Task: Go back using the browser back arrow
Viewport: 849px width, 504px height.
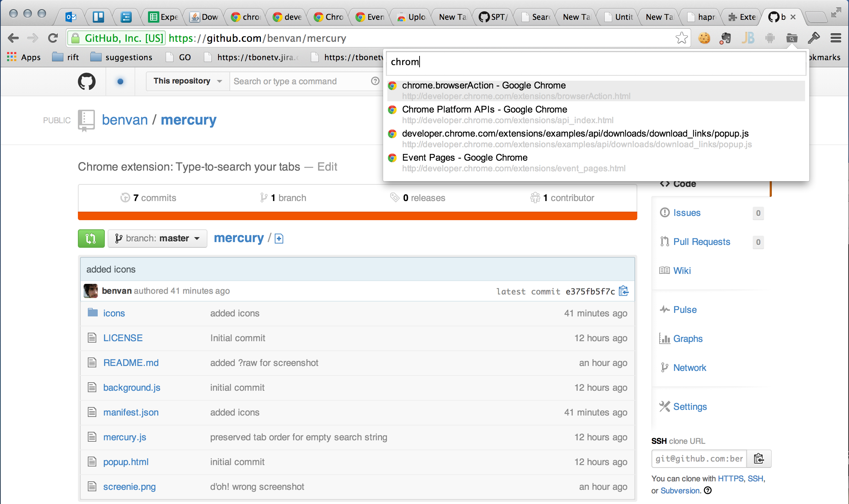Action: tap(13, 38)
